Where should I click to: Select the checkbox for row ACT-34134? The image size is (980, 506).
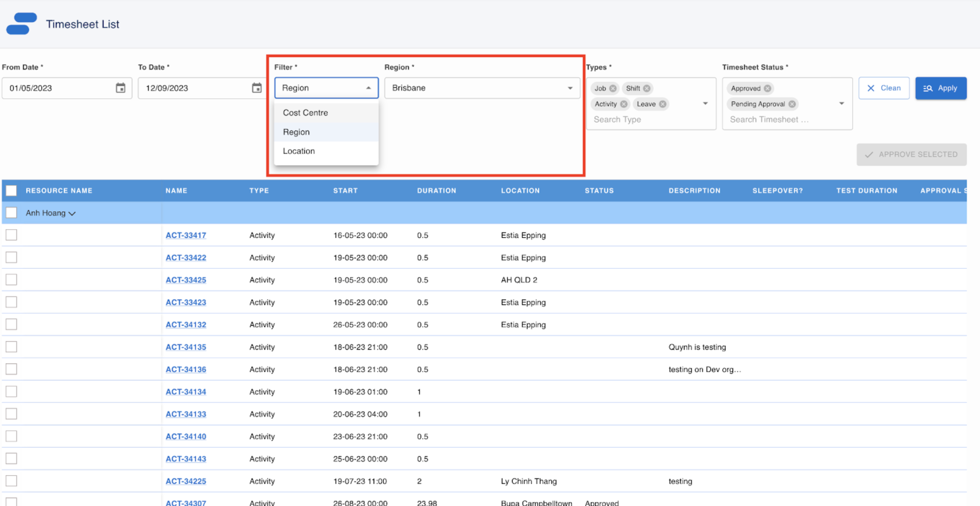pos(11,392)
